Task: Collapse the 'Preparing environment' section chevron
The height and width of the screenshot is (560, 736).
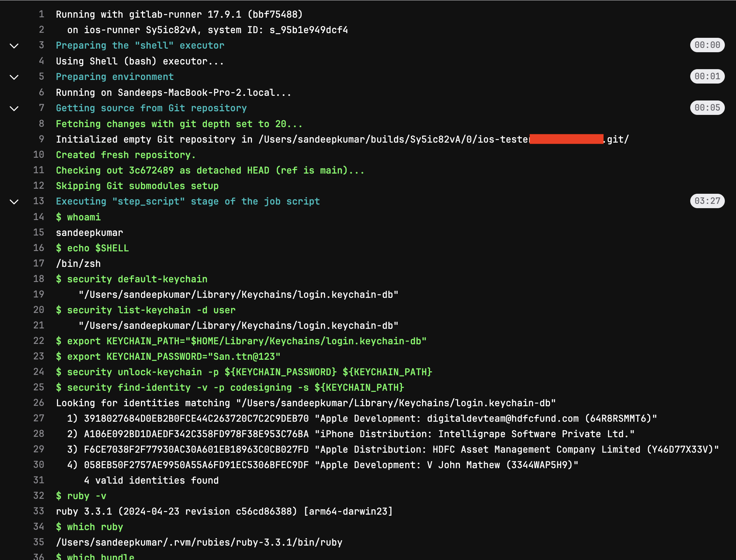Action: tap(14, 77)
